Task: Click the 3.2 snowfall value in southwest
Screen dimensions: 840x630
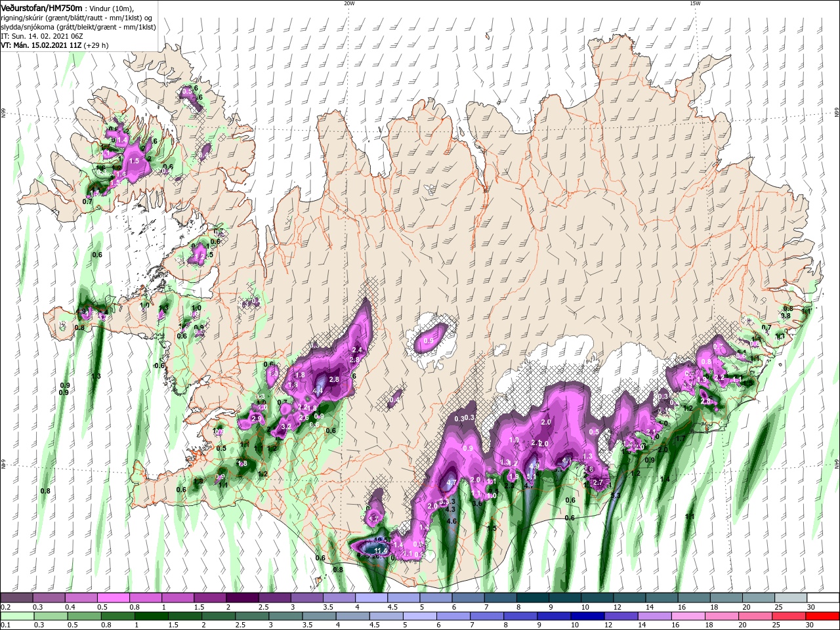Action: coord(286,427)
